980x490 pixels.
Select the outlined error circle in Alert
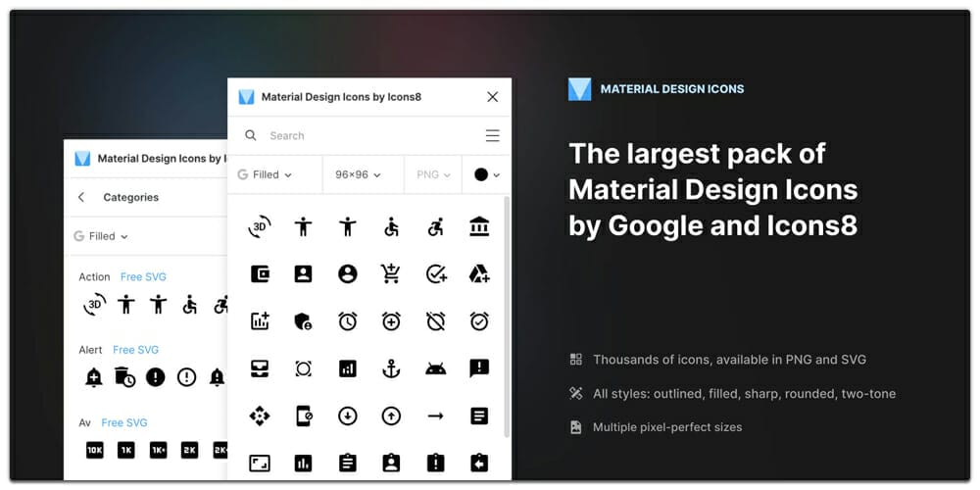pos(187,377)
